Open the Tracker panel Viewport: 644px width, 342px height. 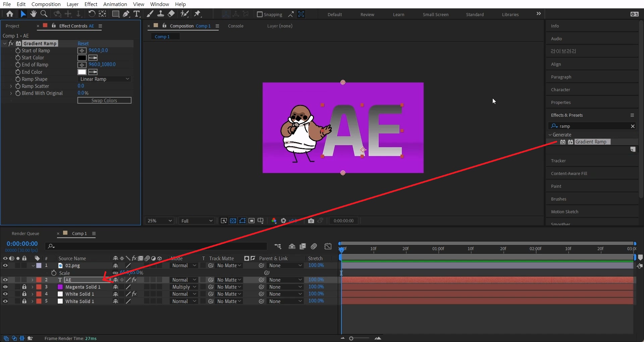click(558, 161)
